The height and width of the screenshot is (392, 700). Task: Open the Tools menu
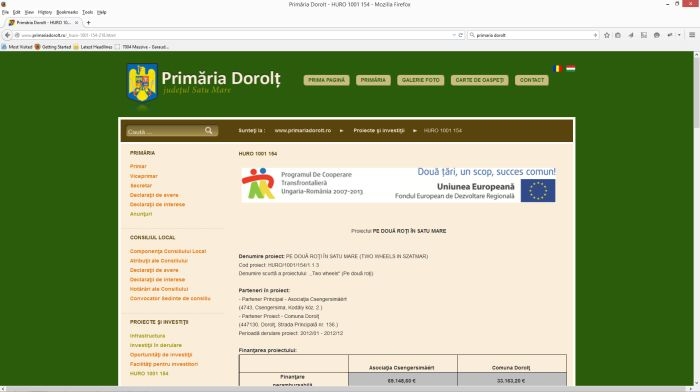pos(88,12)
